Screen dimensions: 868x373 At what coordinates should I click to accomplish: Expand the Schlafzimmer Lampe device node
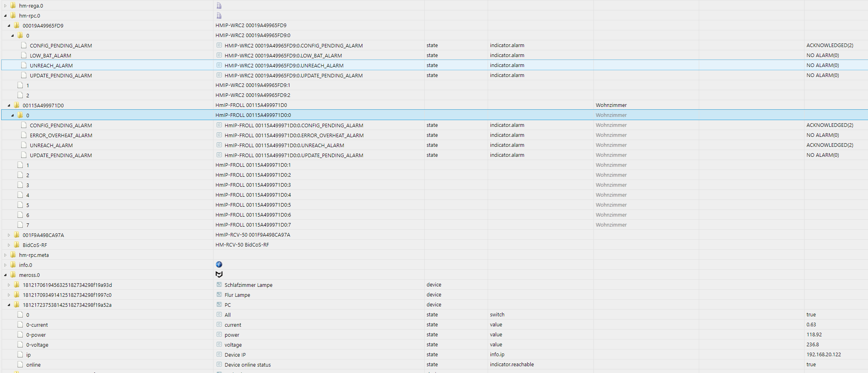9,285
